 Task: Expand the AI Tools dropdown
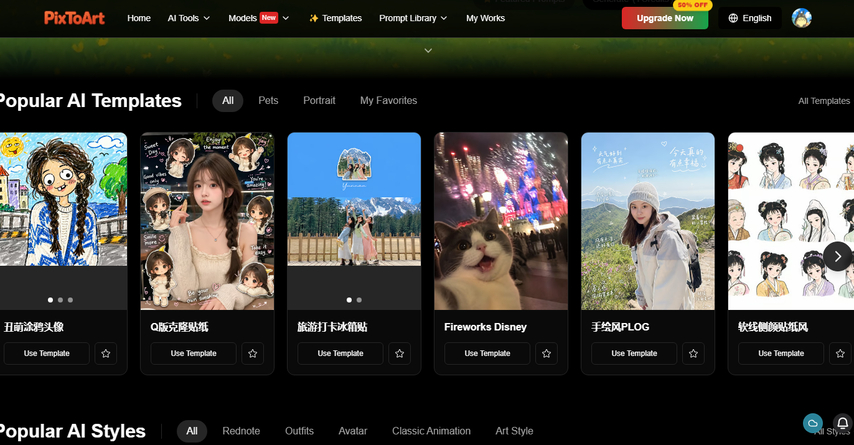pyautogui.click(x=188, y=18)
